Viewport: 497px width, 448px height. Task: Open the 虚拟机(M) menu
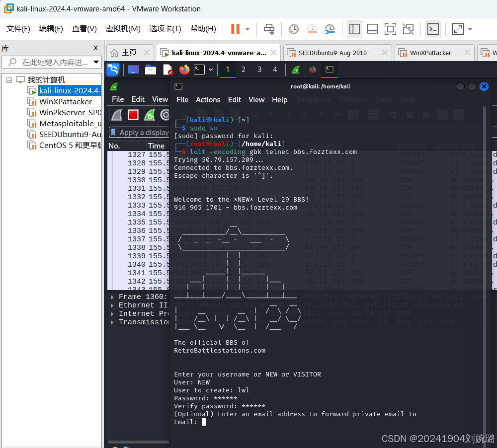click(x=123, y=29)
